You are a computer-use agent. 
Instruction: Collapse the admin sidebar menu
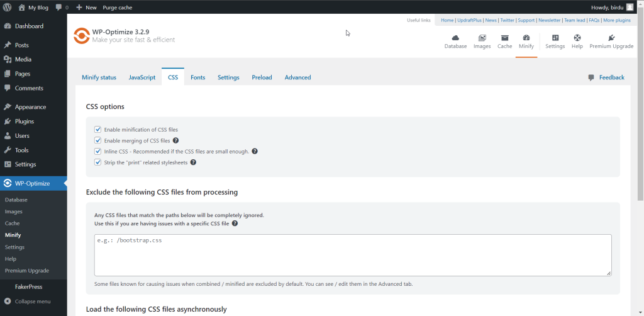(27, 302)
